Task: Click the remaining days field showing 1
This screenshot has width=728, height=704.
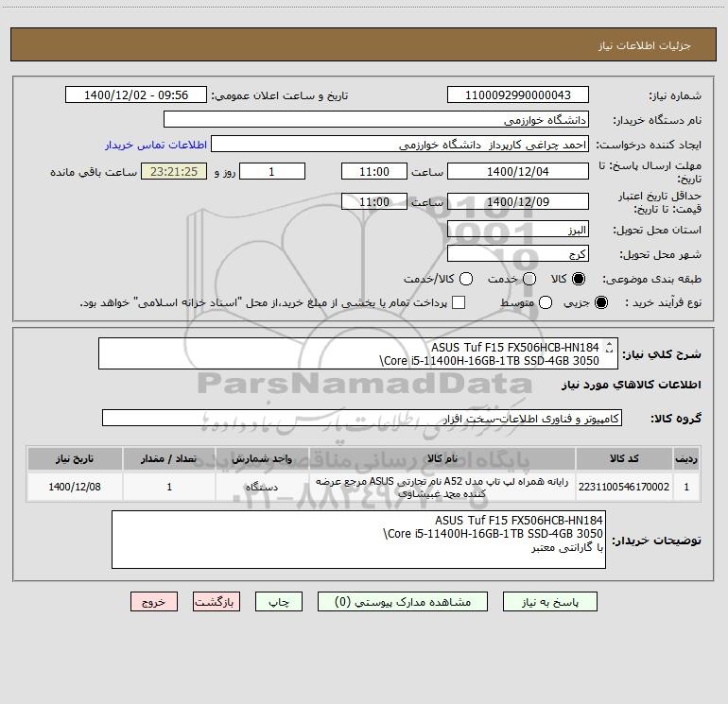Action: (x=272, y=172)
